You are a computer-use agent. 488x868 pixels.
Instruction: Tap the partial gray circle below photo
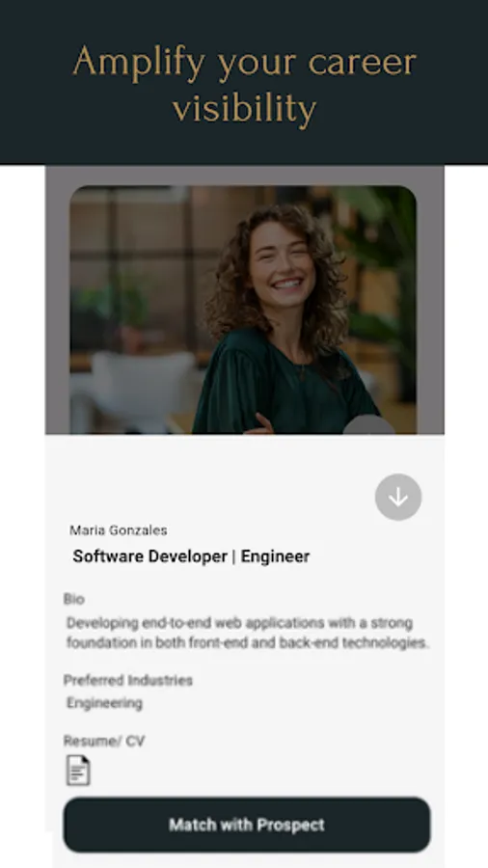[369, 424]
